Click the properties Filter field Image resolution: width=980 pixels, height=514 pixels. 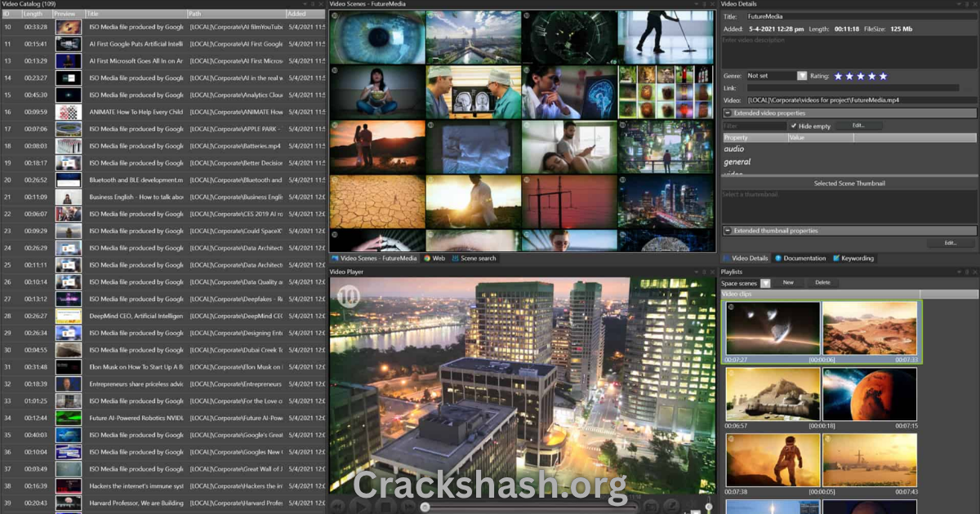click(x=755, y=126)
